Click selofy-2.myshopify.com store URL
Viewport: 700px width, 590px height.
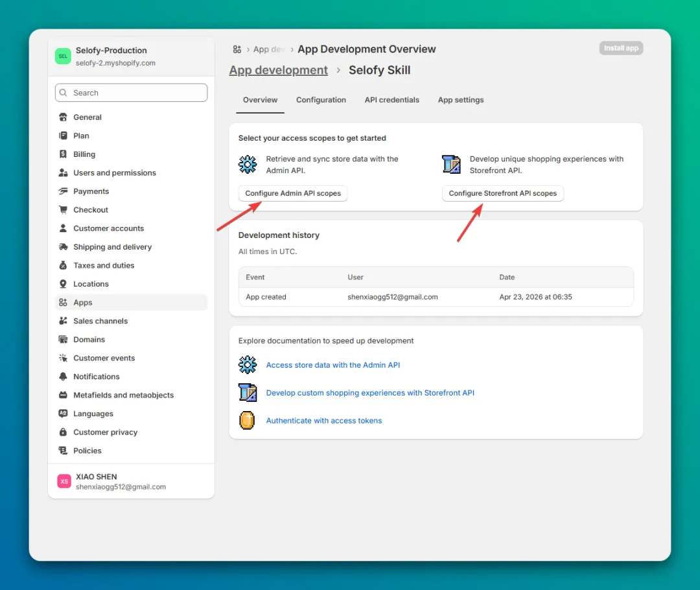point(115,63)
